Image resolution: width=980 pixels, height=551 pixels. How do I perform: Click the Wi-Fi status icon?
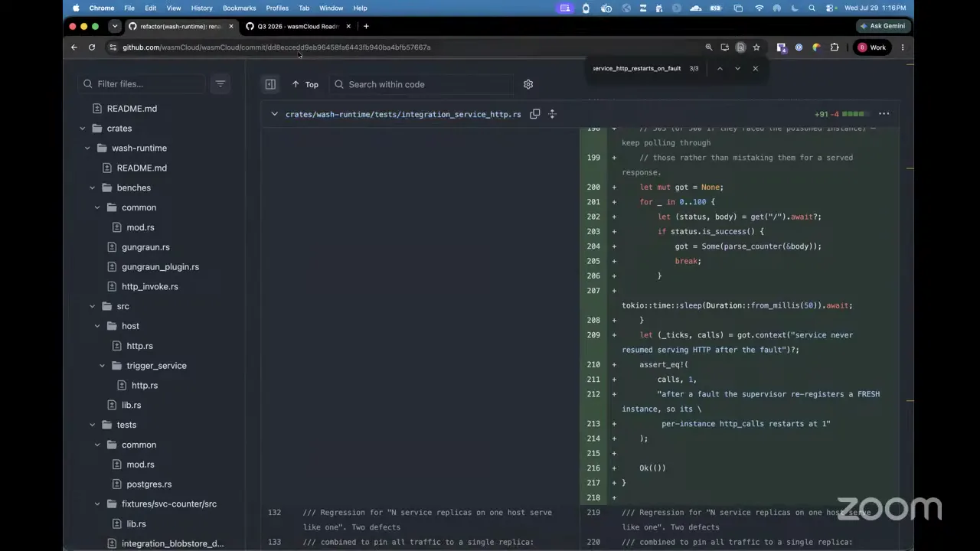coord(759,8)
